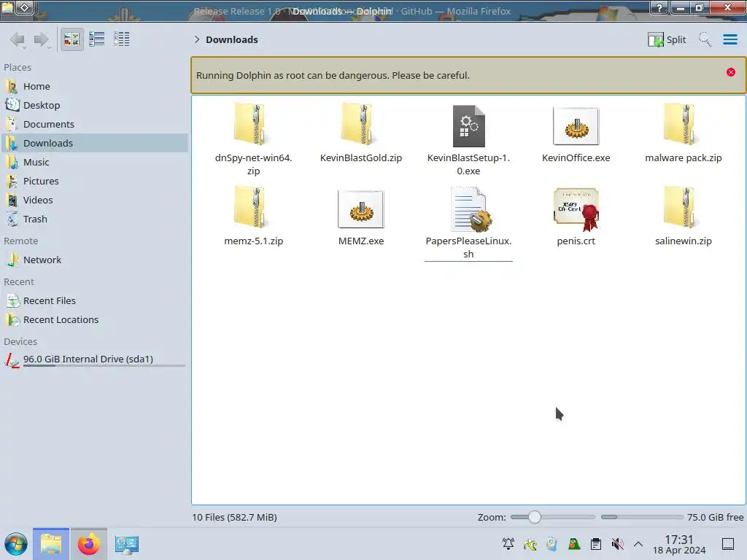
Task: Click the 10 Files status text
Action: click(x=234, y=517)
